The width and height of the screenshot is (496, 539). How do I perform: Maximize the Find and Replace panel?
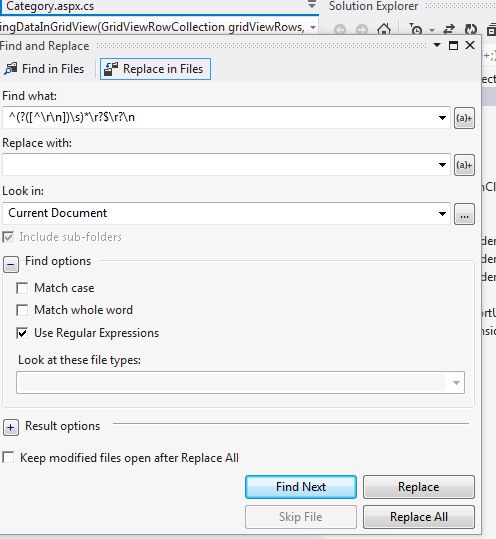(x=453, y=45)
